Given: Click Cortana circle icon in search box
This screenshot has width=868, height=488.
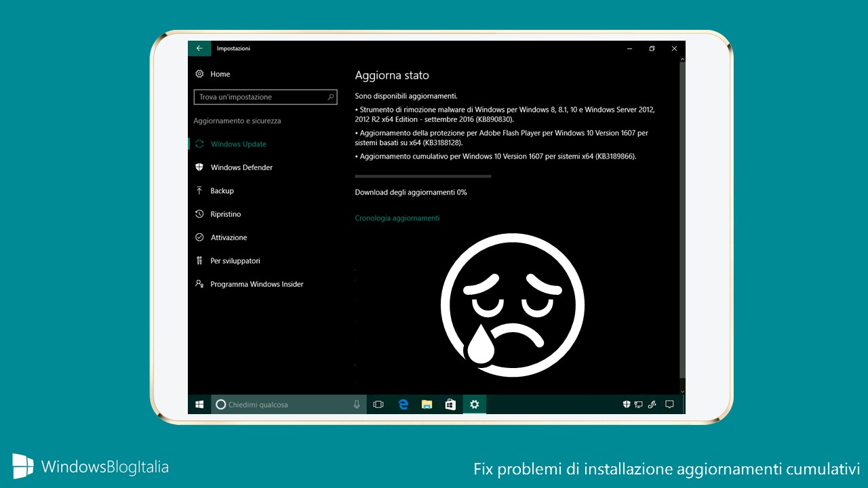Looking at the screenshot, I should coord(220,405).
